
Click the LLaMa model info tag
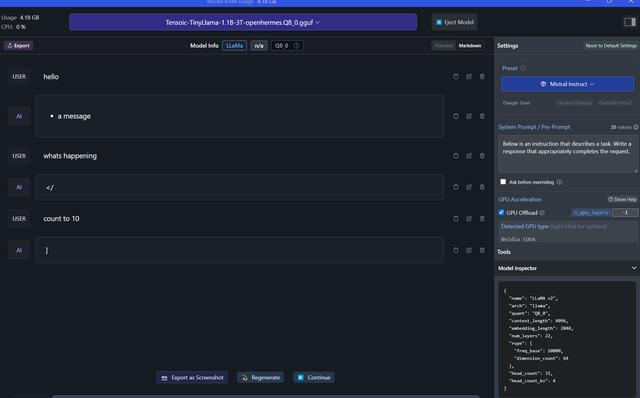(234, 46)
